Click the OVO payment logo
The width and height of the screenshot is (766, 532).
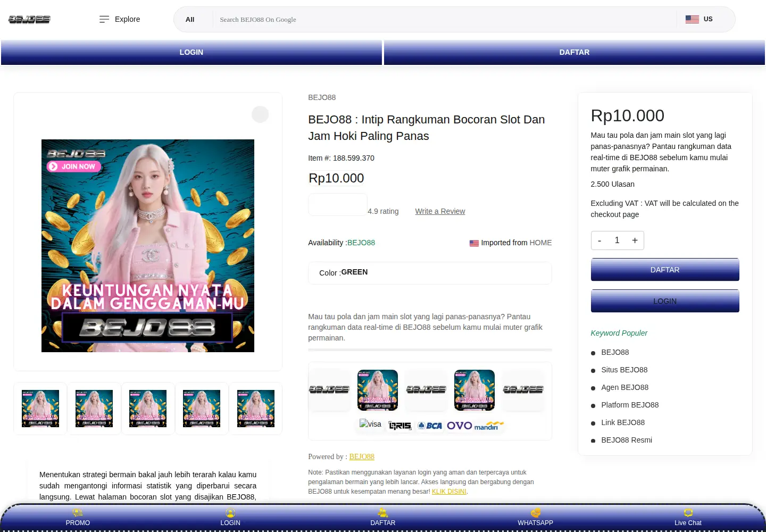460,426
